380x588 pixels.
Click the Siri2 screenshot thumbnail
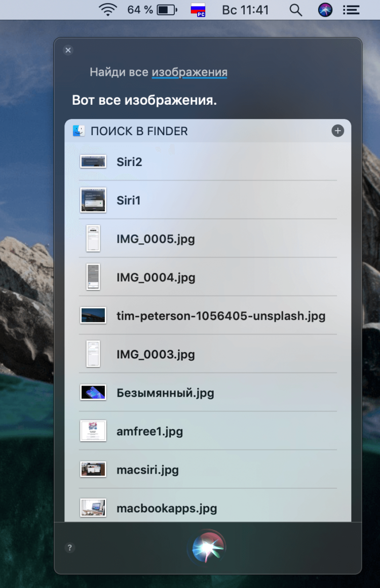pyautogui.click(x=93, y=161)
